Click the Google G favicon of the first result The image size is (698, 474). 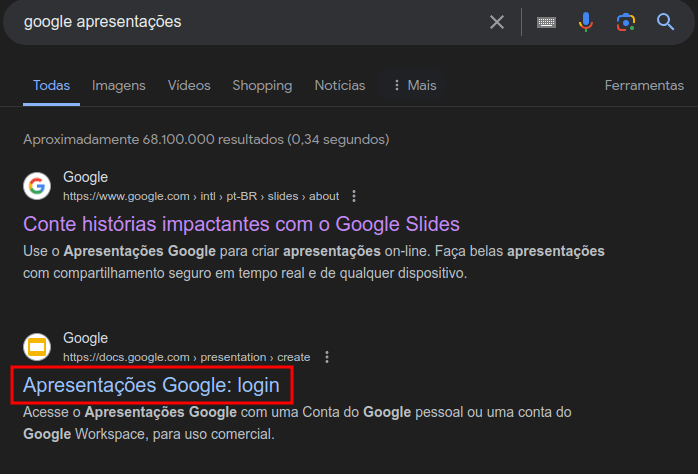tap(37, 186)
